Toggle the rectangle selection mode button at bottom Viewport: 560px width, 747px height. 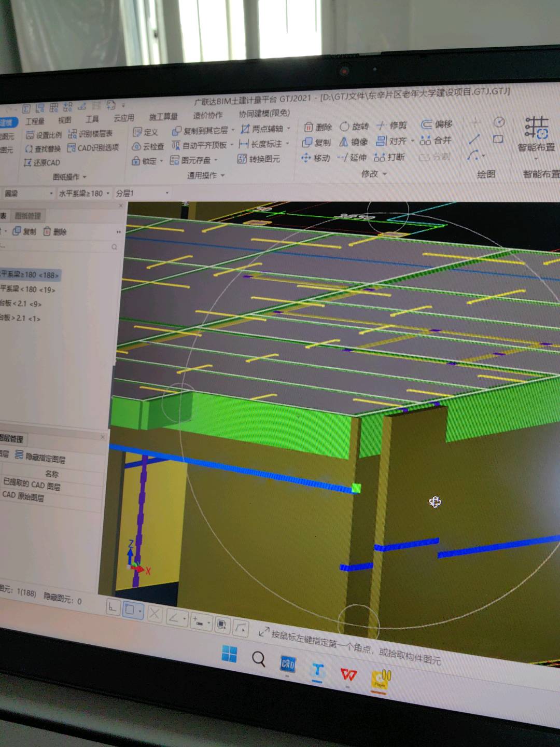(x=131, y=610)
